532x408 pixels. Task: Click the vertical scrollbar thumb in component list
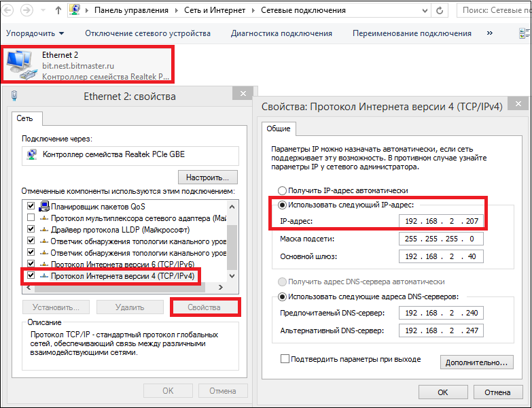[x=232, y=247]
